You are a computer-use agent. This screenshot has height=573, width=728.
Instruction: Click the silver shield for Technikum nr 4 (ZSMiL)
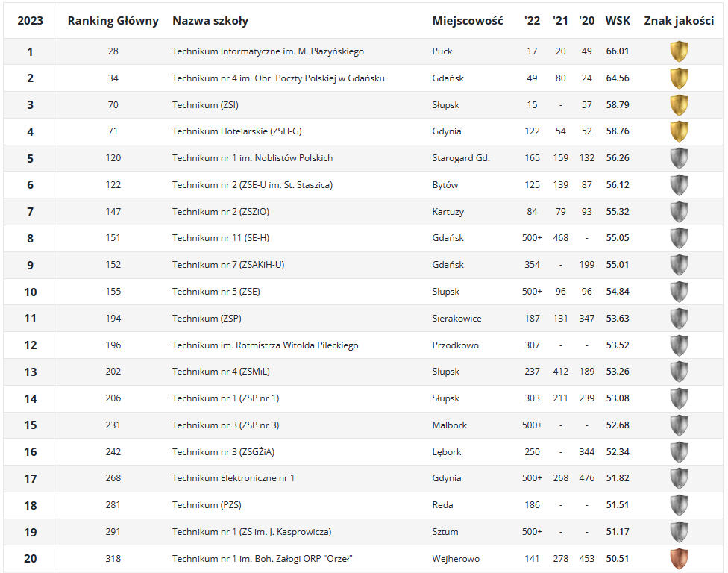click(x=679, y=372)
